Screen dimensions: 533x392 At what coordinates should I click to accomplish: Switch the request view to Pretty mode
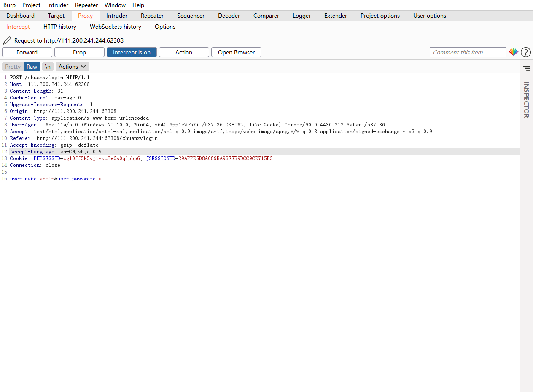(13, 67)
